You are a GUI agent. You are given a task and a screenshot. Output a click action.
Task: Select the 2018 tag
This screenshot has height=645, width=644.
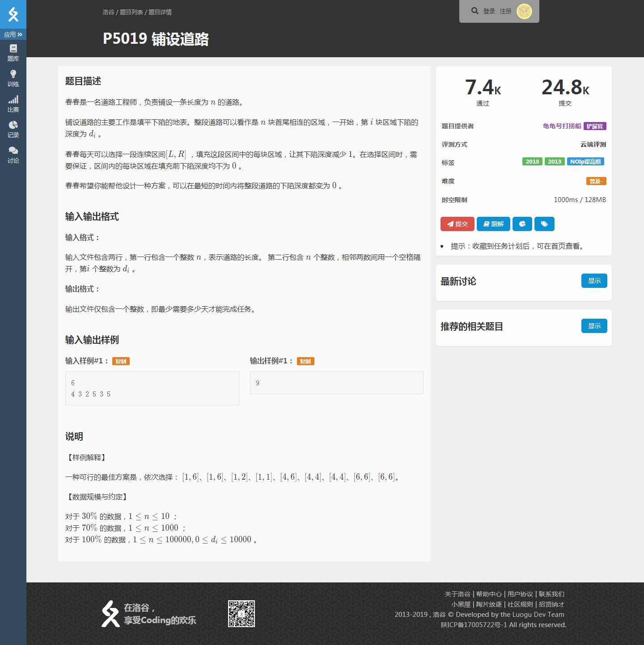(532, 161)
